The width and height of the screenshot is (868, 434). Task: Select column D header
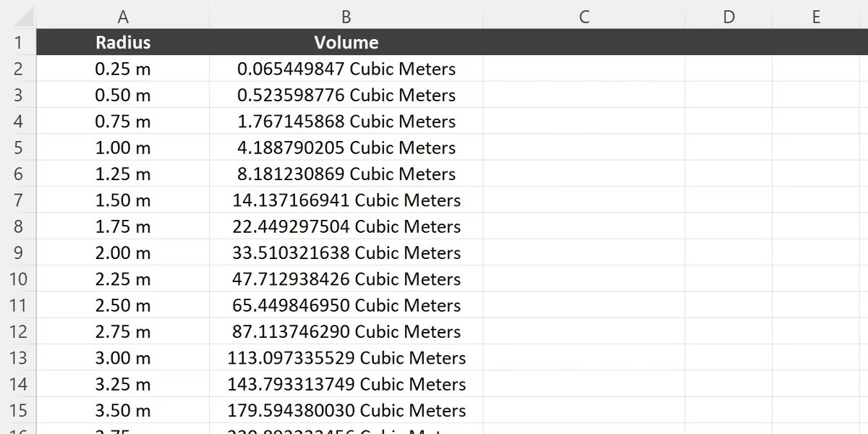click(x=729, y=16)
